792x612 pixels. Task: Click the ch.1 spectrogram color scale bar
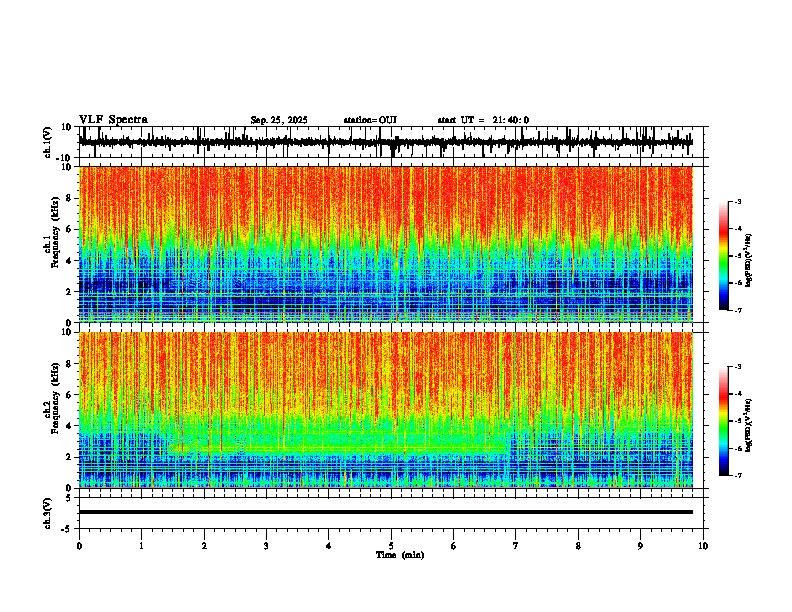[x=723, y=256]
